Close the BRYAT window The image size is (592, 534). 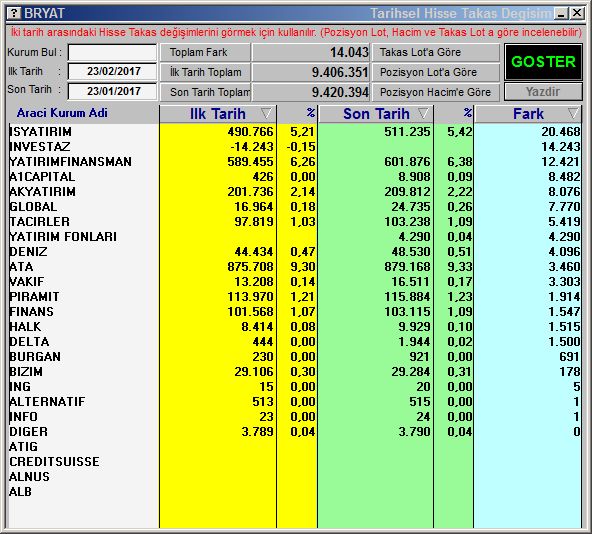pos(577,14)
